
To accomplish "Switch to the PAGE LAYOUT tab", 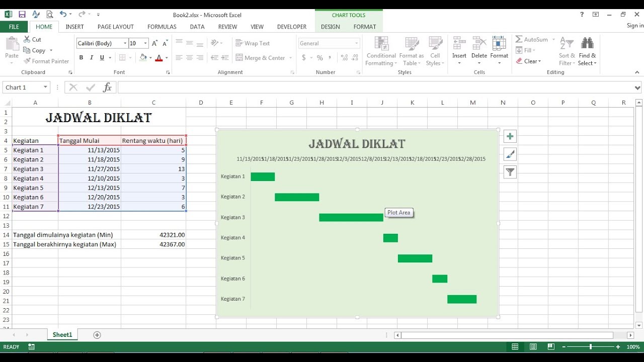I will pos(116,27).
